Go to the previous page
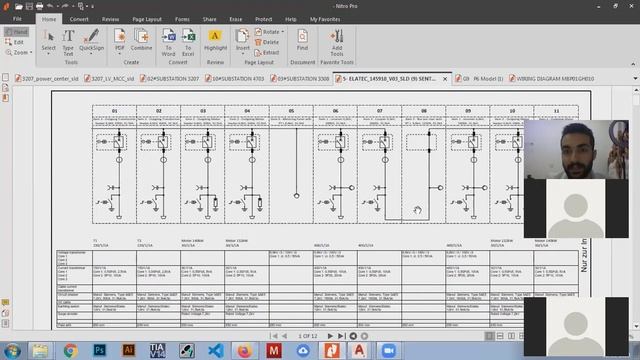The image size is (640, 360). [x=284, y=336]
